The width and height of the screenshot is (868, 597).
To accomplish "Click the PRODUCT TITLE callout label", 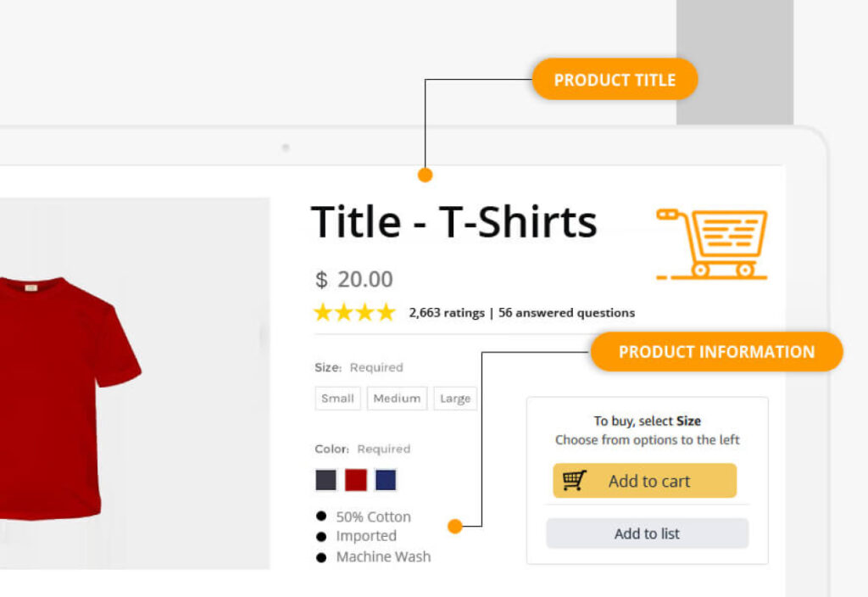I will point(615,80).
